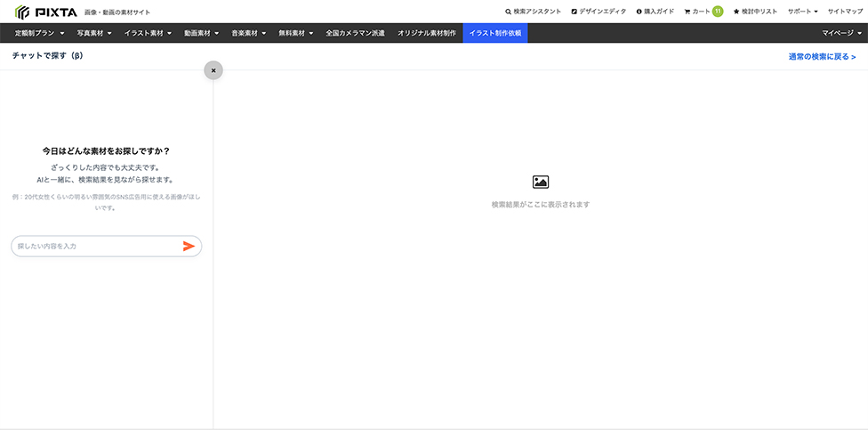Open イラスト制作依頼 highlighted menu item
This screenshot has width=868, height=430.
pyautogui.click(x=495, y=33)
